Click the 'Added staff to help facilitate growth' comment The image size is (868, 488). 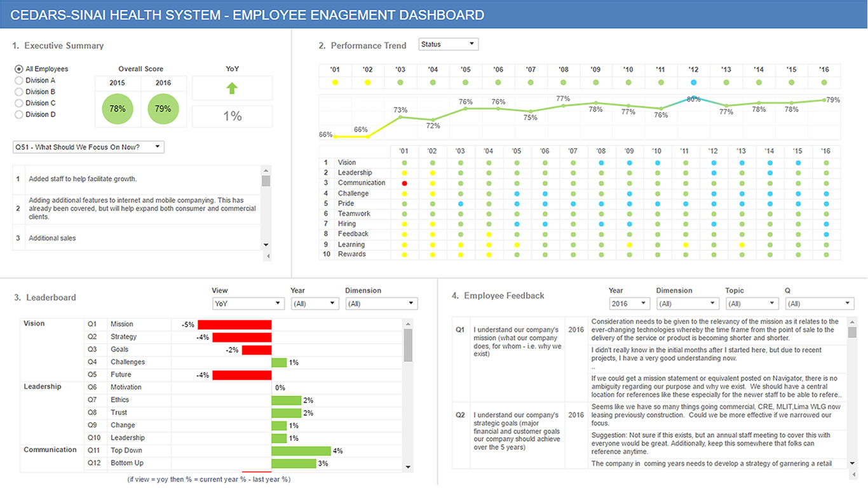(83, 179)
